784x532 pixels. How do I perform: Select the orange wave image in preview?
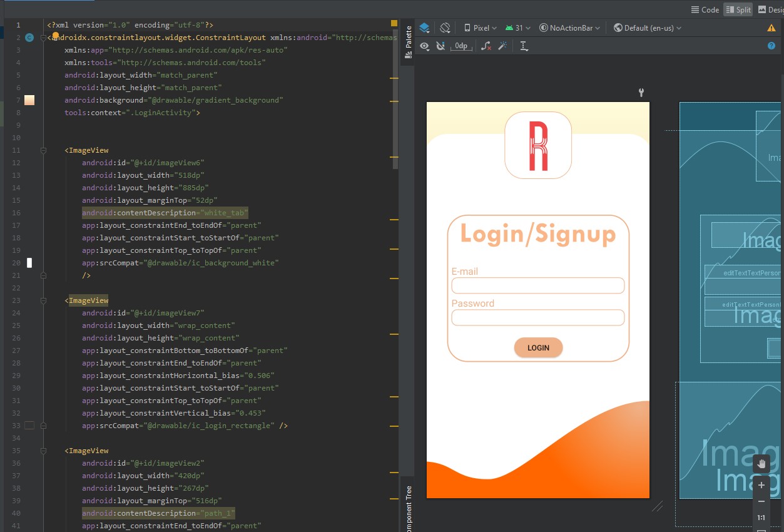(x=538, y=449)
